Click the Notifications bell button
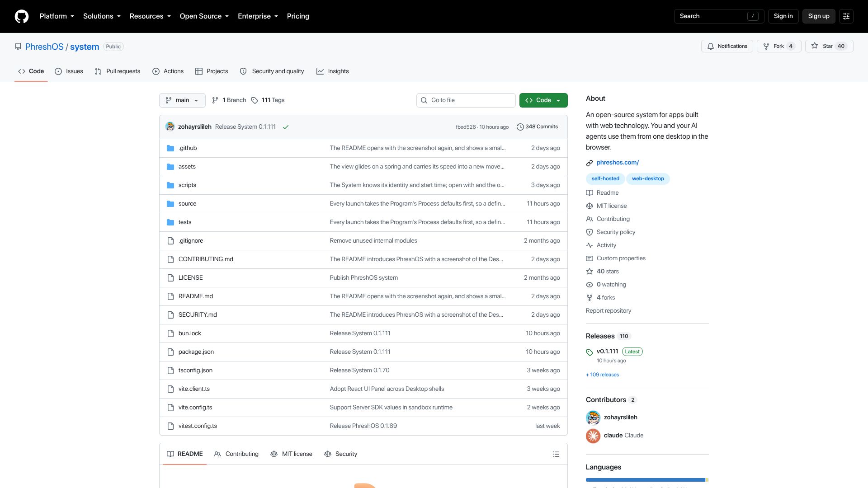 (727, 46)
